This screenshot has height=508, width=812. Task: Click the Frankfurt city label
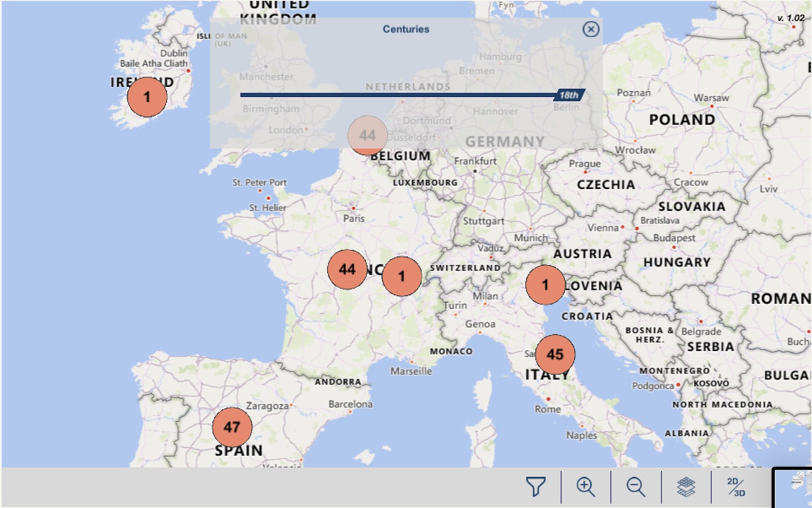point(476,161)
